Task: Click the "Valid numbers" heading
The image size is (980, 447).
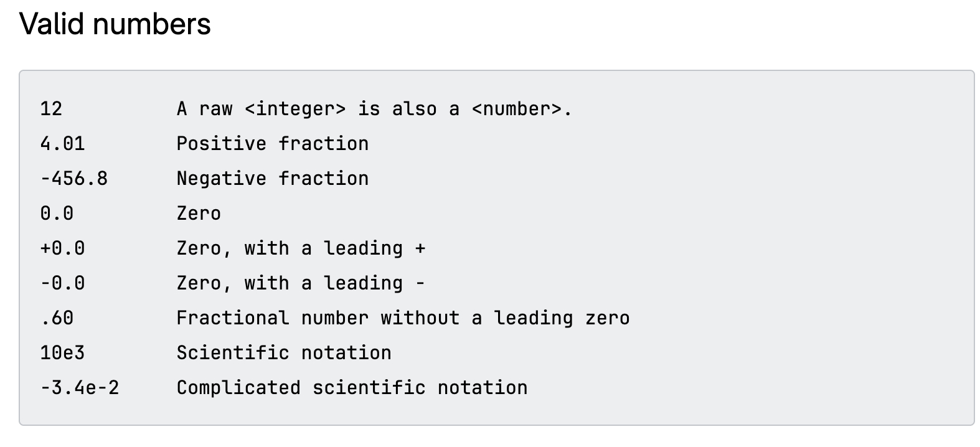Action: 115,25
